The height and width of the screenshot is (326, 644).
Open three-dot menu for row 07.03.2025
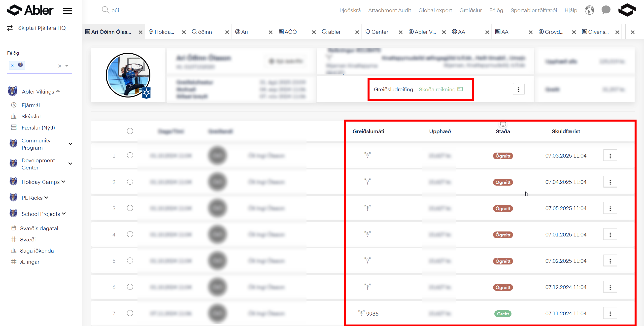(x=610, y=156)
